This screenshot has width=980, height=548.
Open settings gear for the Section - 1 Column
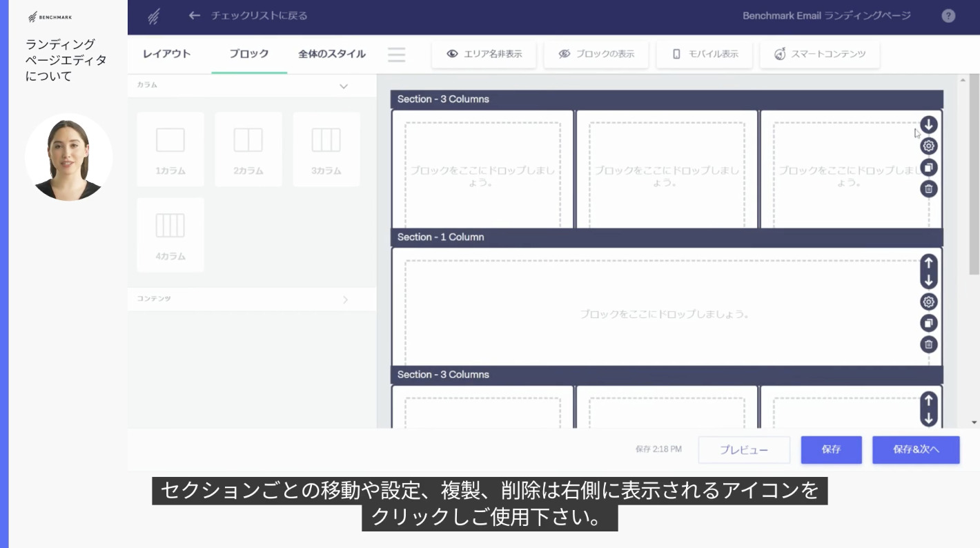pyautogui.click(x=929, y=302)
